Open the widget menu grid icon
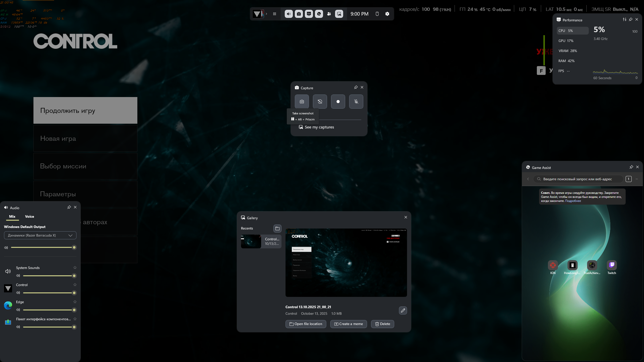 coord(274,14)
